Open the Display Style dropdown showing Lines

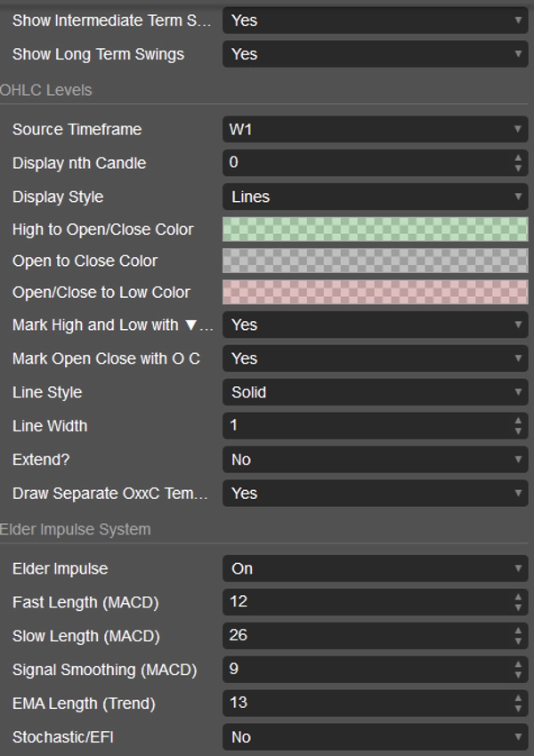375,197
